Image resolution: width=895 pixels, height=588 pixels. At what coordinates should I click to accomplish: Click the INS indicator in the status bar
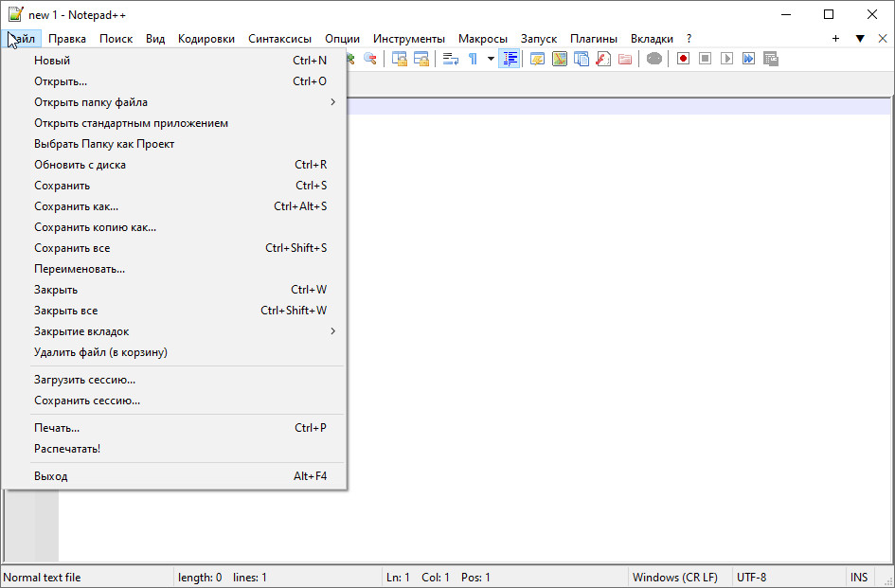click(x=858, y=578)
